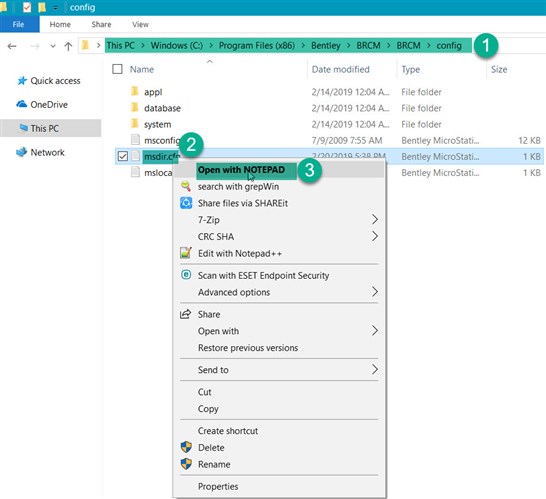This screenshot has height=499, width=546.
Task: Select the database folder
Action: tap(162, 108)
